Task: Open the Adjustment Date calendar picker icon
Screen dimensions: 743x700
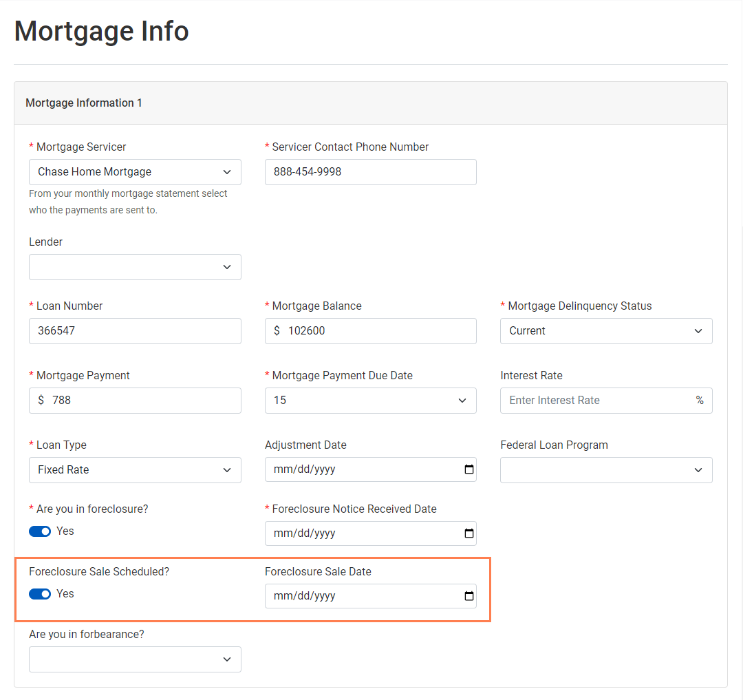Action: (x=469, y=469)
